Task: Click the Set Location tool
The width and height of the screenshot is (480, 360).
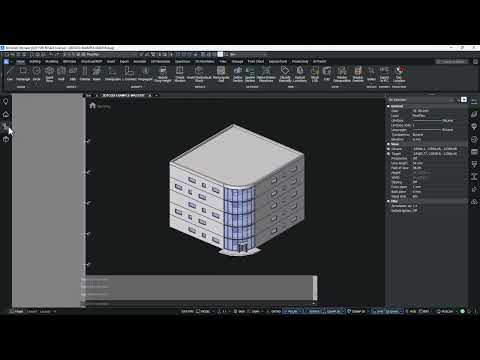Action: (399, 74)
